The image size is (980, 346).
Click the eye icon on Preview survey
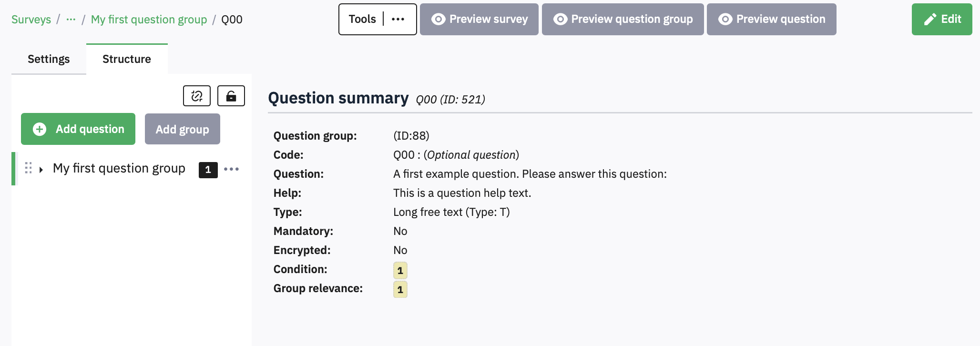click(x=438, y=19)
